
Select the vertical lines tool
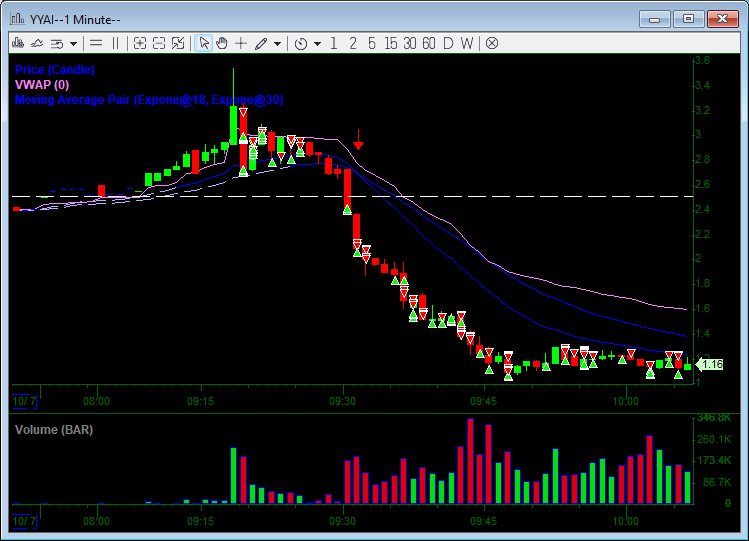click(115, 43)
